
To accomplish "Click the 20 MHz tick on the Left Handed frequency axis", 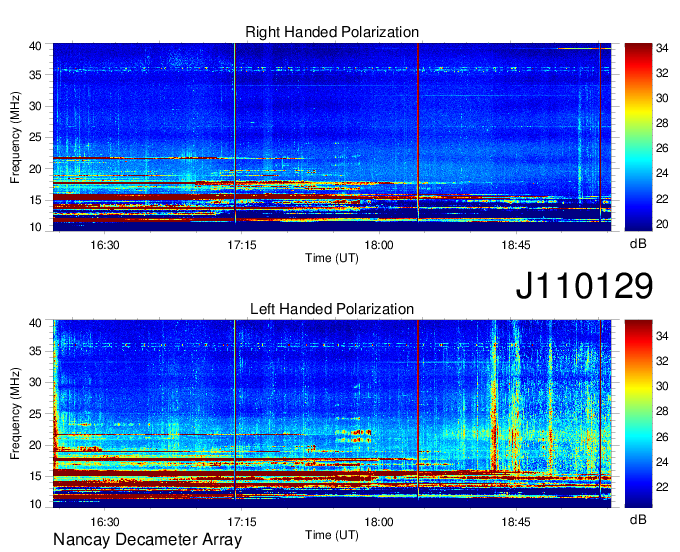I will pyautogui.click(x=36, y=445).
